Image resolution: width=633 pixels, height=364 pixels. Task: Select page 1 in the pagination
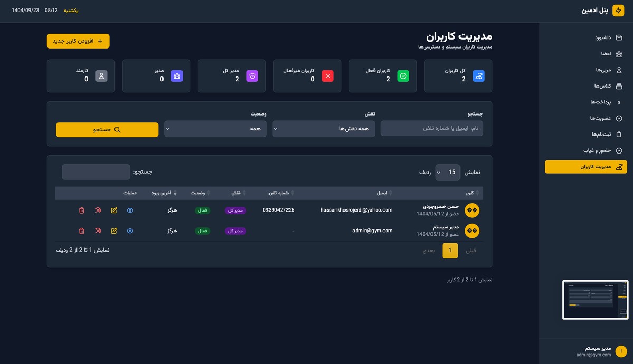tap(450, 250)
